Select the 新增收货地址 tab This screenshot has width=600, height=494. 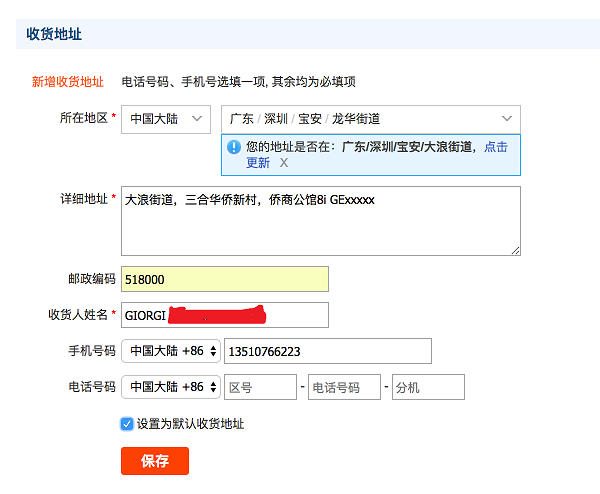point(68,82)
